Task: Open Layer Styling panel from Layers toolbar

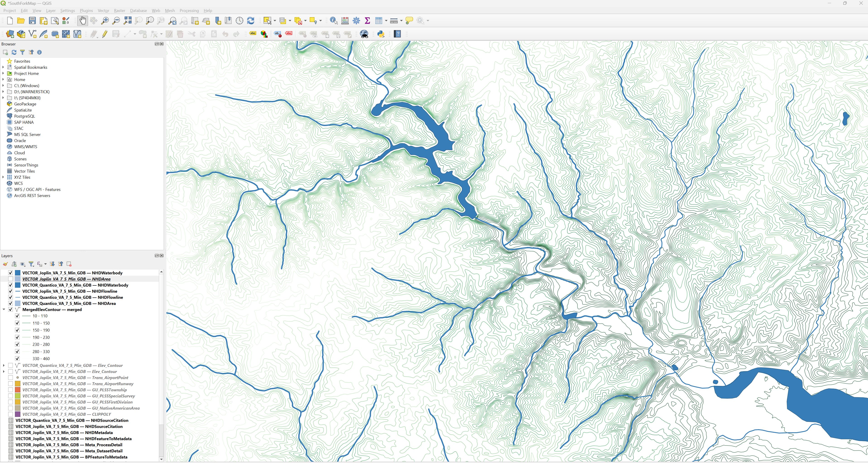Action: (5, 264)
